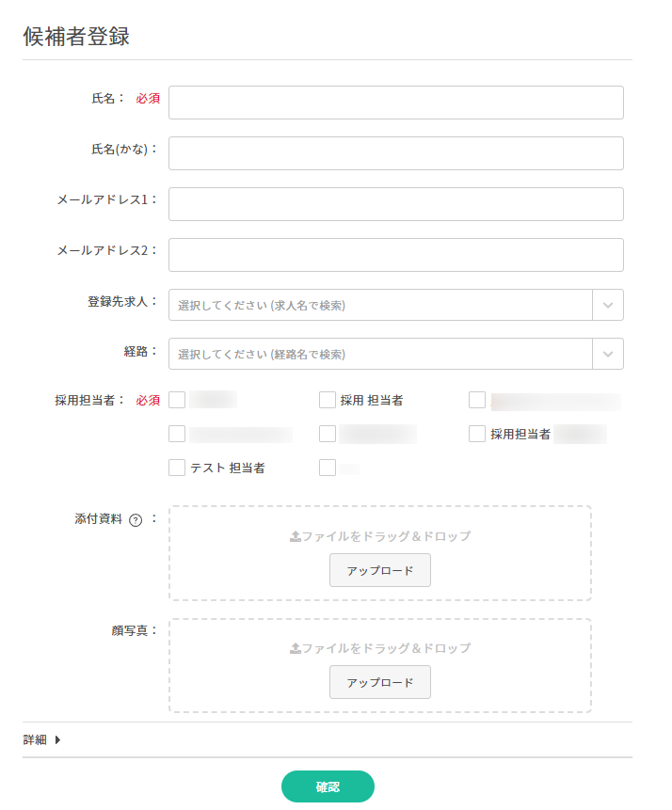Click the メールアドレス1 input field
Image resolution: width=672 pixels, height=810 pixels.
coord(396,204)
